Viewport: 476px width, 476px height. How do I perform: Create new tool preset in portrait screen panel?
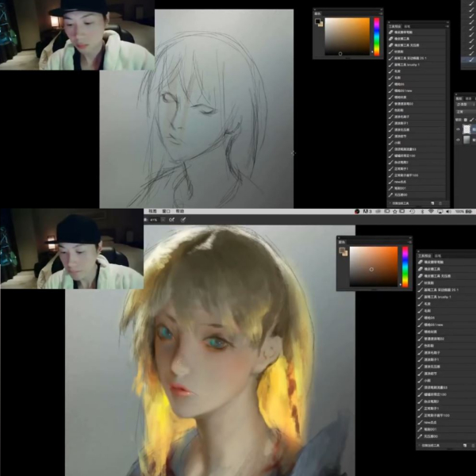pos(465,445)
